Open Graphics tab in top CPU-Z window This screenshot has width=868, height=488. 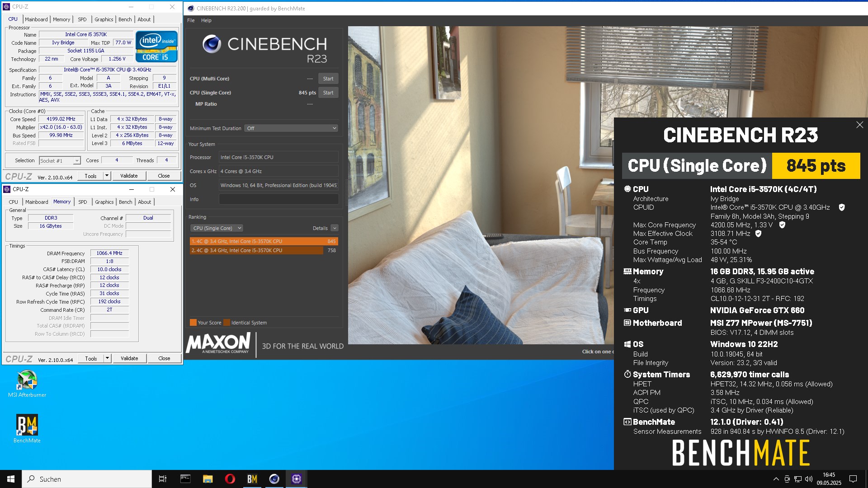[x=104, y=19]
